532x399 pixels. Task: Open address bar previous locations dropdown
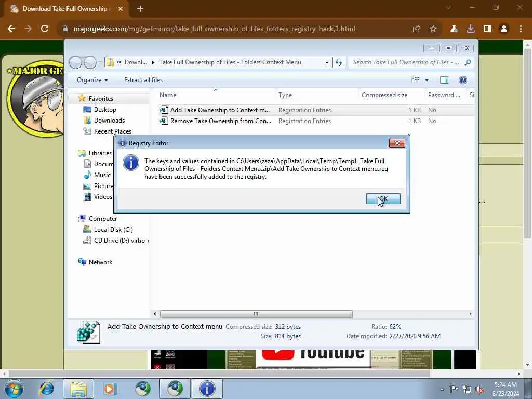327,62
